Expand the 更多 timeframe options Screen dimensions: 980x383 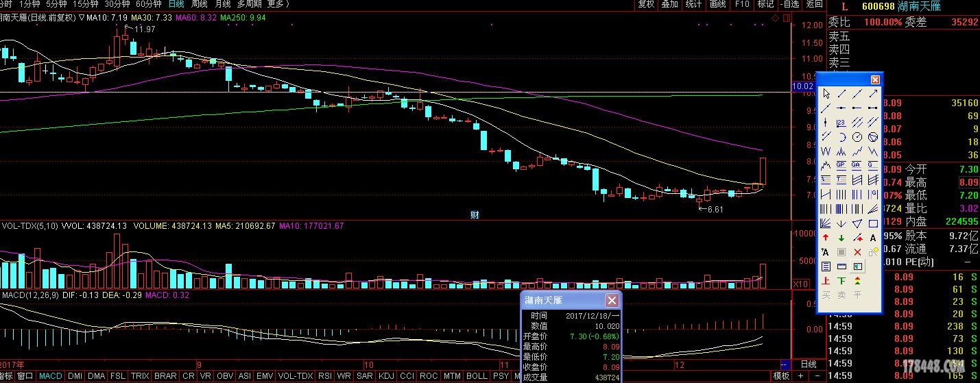pyautogui.click(x=278, y=4)
